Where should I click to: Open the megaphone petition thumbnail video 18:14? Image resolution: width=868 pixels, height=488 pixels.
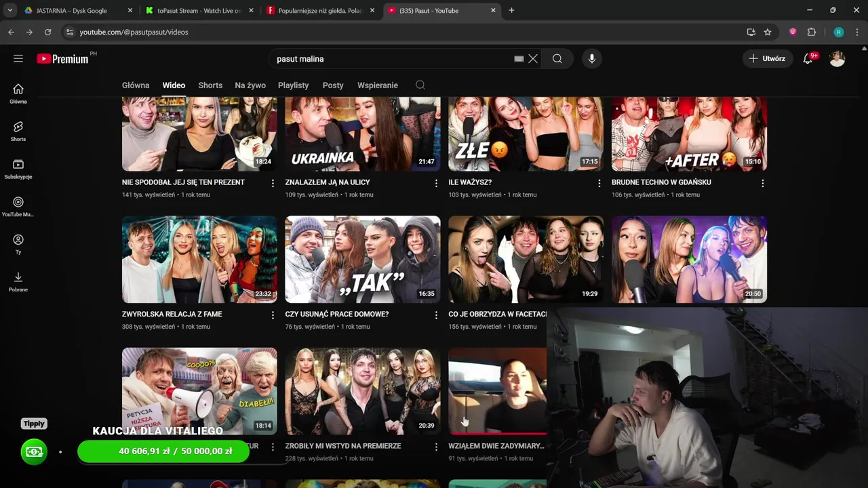199,391
